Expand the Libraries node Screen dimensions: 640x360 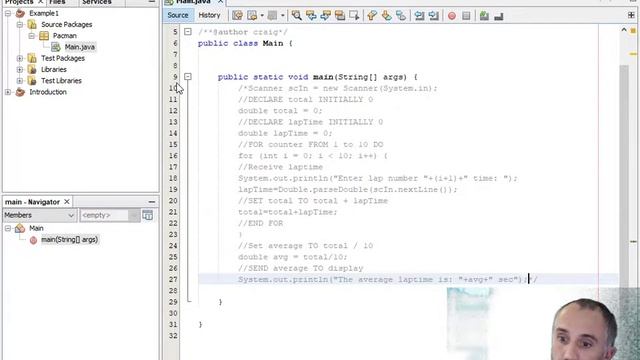pyautogui.click(x=20, y=69)
